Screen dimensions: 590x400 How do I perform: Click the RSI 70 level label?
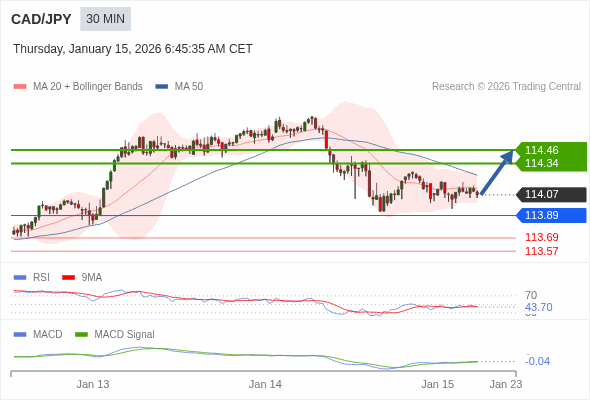(x=531, y=295)
